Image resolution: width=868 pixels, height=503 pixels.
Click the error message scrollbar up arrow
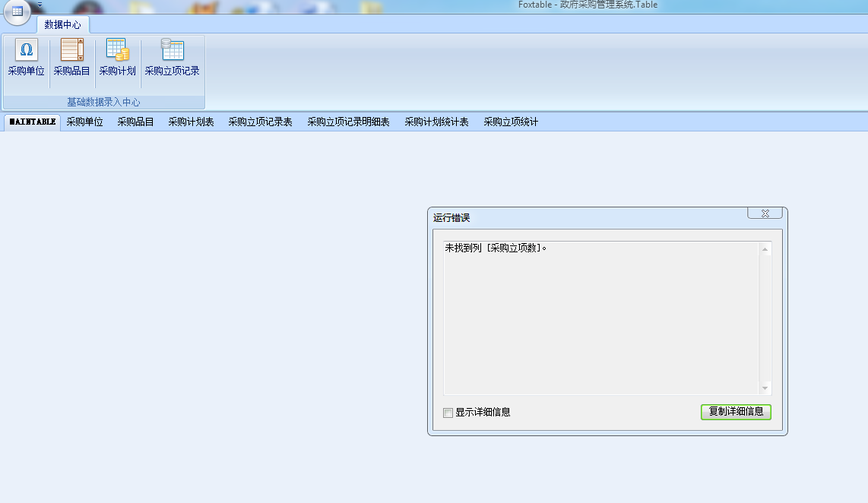[x=765, y=249]
